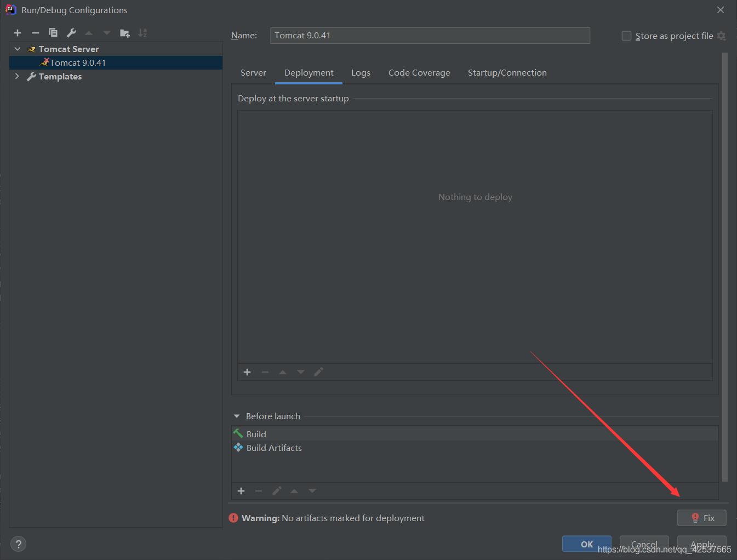
Task: Open the help question mark button
Action: (18, 544)
